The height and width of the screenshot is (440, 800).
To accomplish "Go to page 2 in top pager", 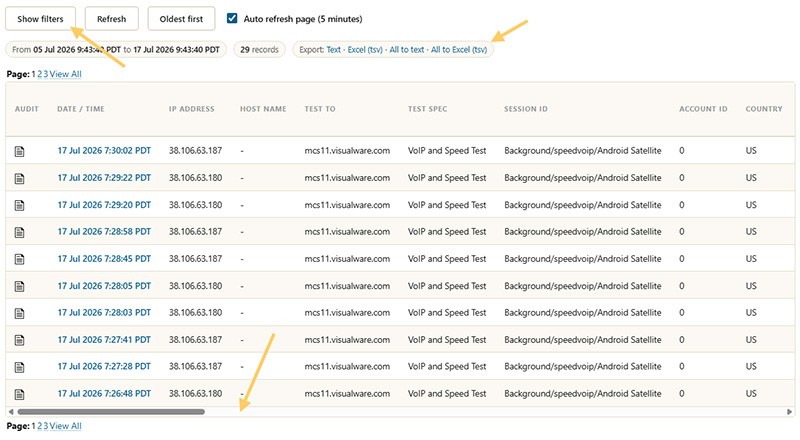I will (40, 74).
